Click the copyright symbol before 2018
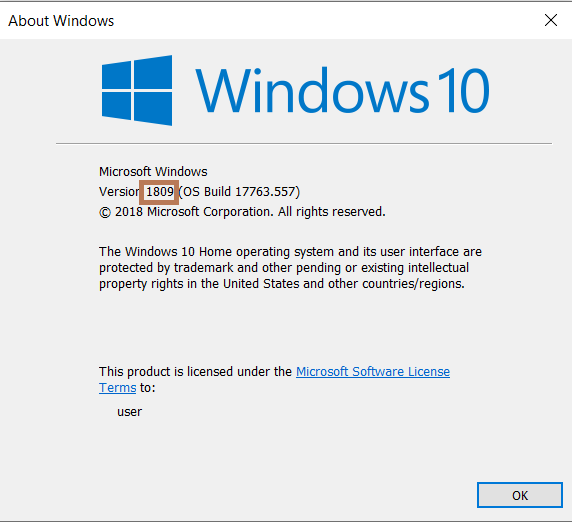The width and height of the screenshot is (572, 522). pos(105,212)
